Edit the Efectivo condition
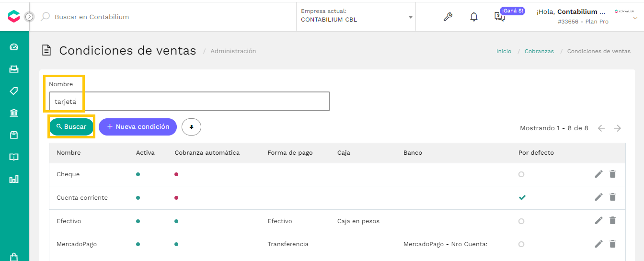Viewport: 644px width, 261px height. 598,220
